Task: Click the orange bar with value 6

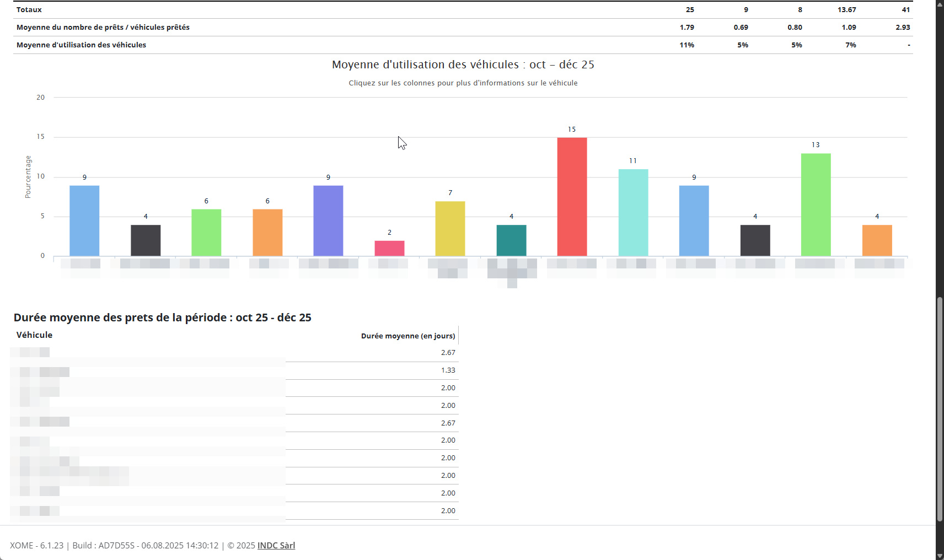Action: coord(267,233)
